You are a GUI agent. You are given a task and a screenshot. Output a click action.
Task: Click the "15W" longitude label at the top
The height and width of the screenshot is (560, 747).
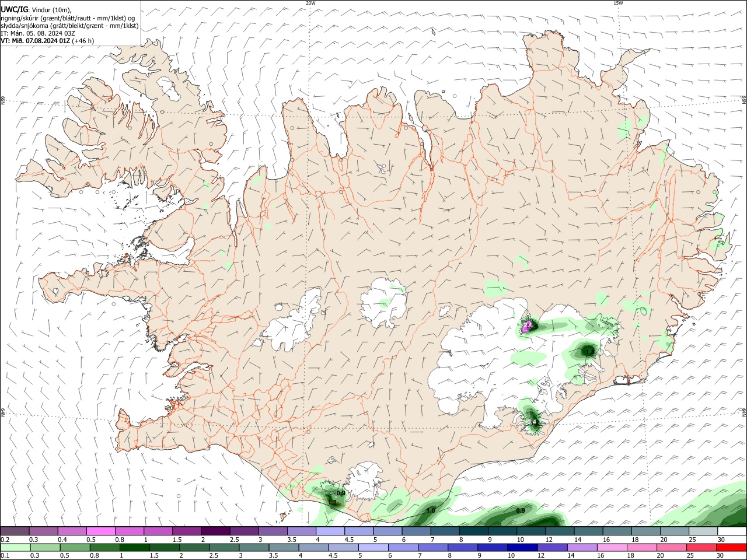tap(618, 3)
